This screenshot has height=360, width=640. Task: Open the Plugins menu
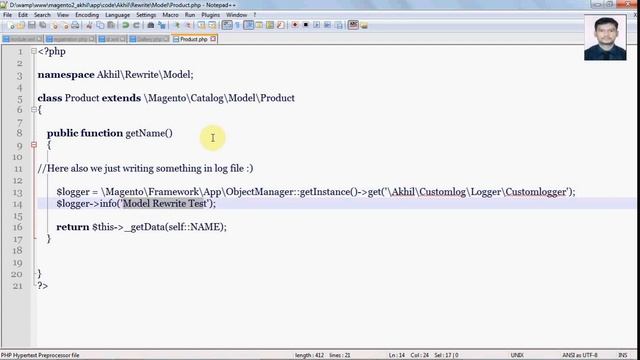click(211, 15)
